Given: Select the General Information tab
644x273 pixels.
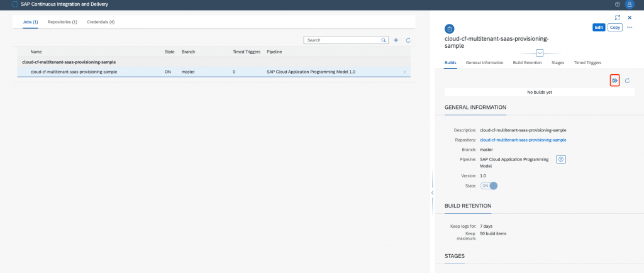Looking at the screenshot, I should click(485, 63).
